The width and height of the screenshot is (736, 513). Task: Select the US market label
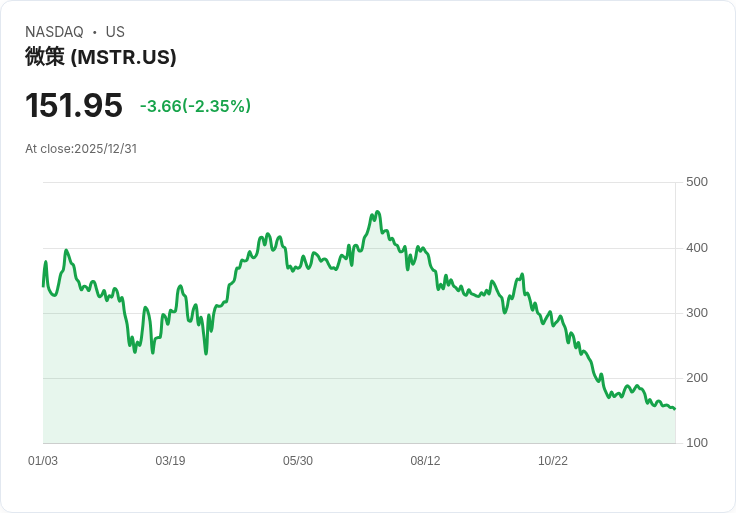[x=115, y=32]
